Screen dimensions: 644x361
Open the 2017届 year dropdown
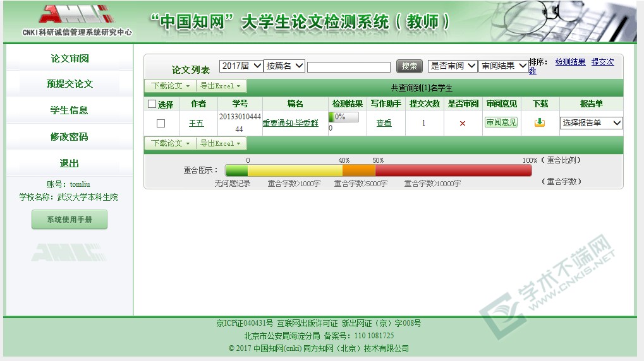(x=241, y=66)
